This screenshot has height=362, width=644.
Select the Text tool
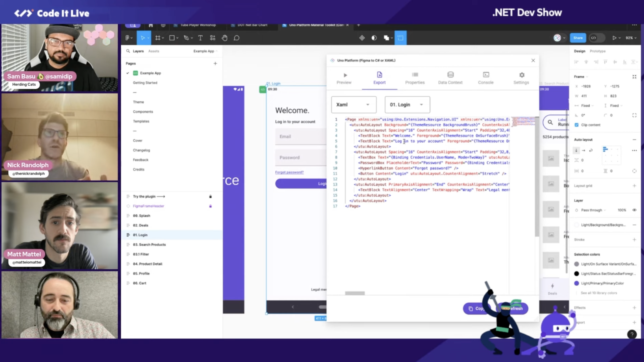pos(200,38)
